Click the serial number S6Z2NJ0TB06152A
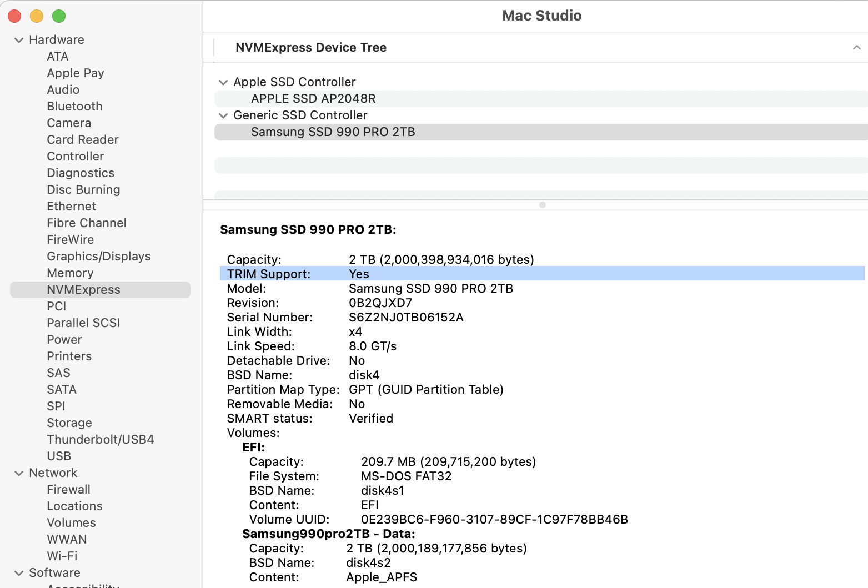 point(406,318)
